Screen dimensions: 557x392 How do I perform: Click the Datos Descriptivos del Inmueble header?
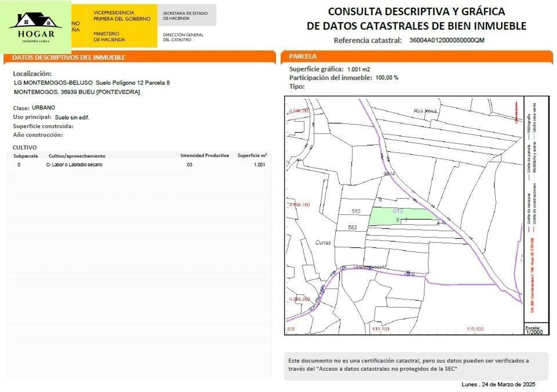69,57
